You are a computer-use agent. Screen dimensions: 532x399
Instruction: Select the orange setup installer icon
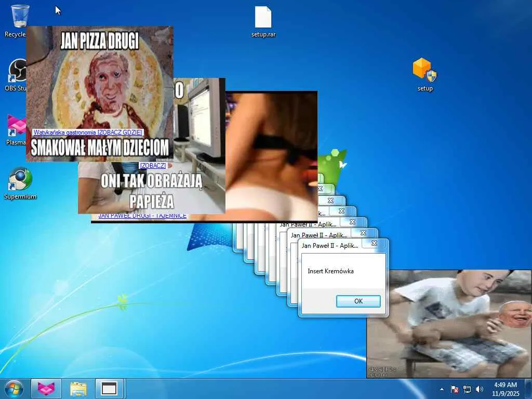425,70
